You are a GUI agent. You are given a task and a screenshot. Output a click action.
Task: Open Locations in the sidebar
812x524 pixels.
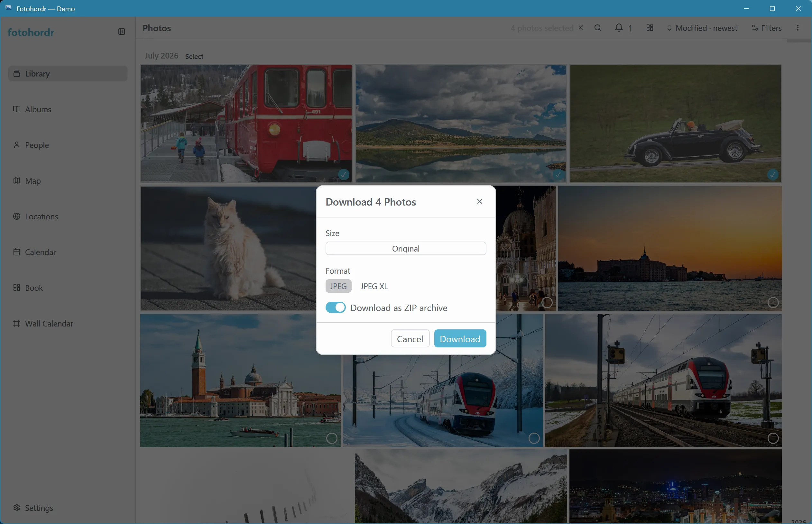tap(68, 216)
